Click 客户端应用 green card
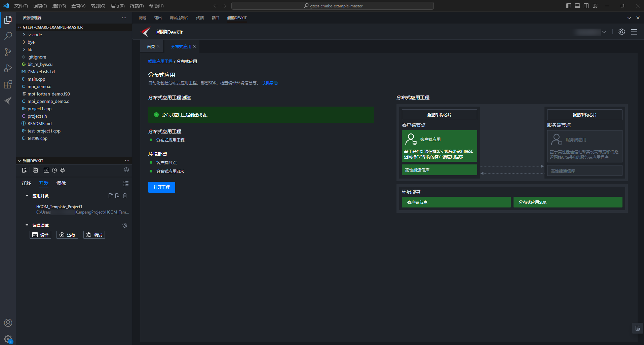The image size is (644, 345). pyautogui.click(x=440, y=146)
